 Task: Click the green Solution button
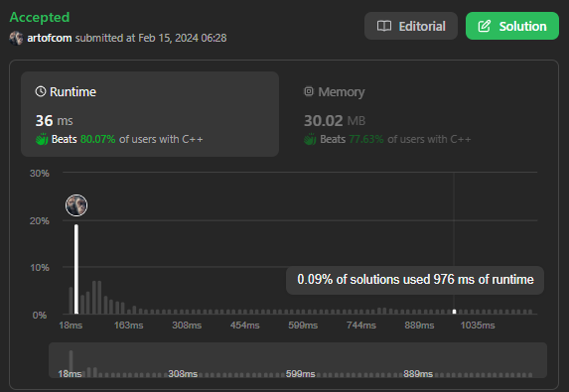coord(512,26)
